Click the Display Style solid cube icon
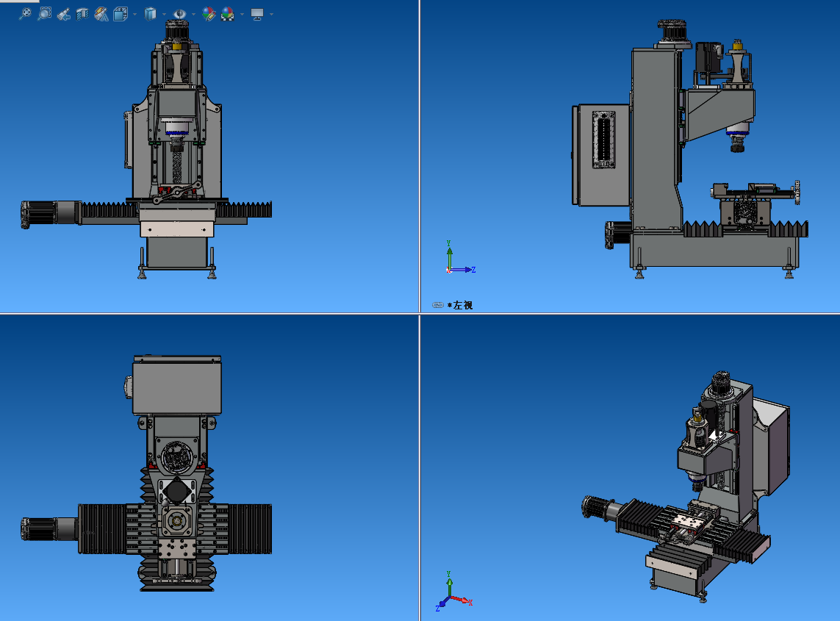This screenshot has height=621, width=840. tap(150, 13)
